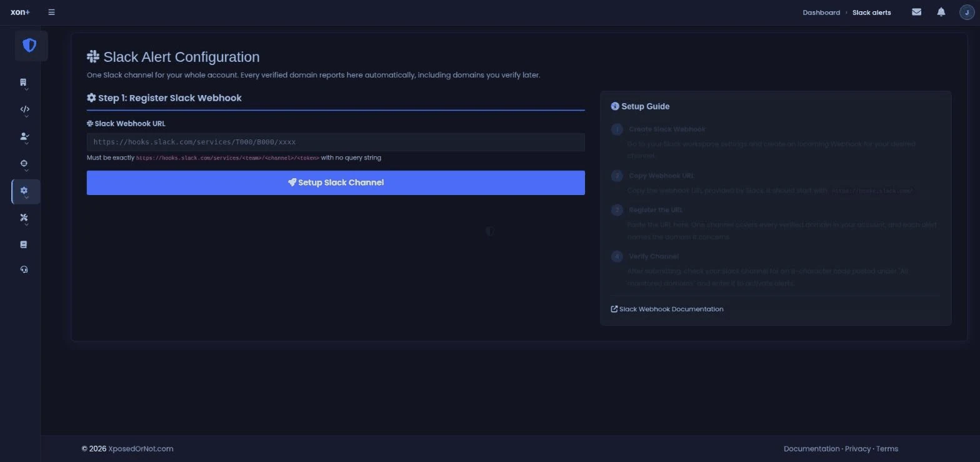Click the 'Must be exactly' URL format hint

click(234, 158)
